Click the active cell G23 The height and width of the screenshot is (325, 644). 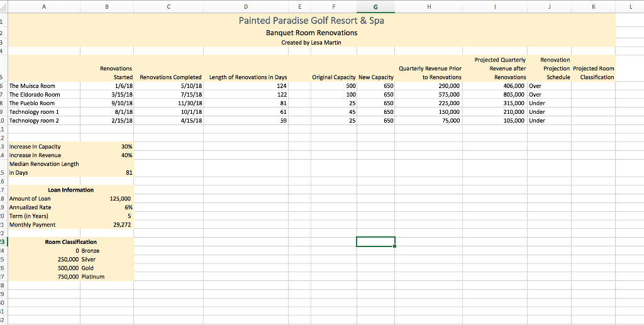tap(375, 241)
